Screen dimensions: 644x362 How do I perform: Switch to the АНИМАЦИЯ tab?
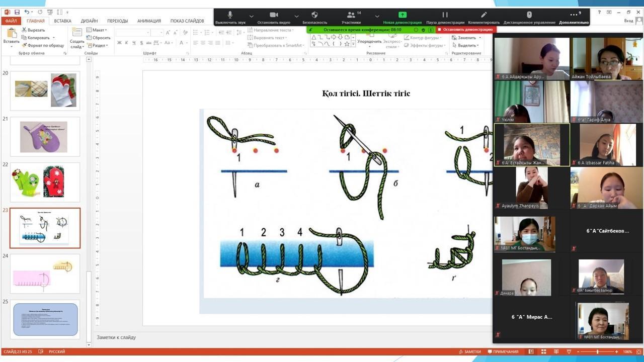[x=149, y=21]
